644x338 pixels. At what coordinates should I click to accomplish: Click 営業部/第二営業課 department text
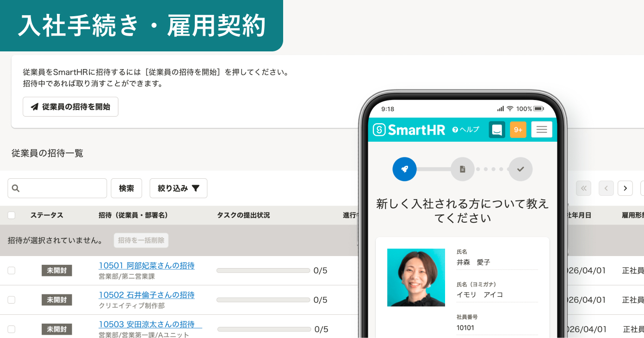[127, 276]
